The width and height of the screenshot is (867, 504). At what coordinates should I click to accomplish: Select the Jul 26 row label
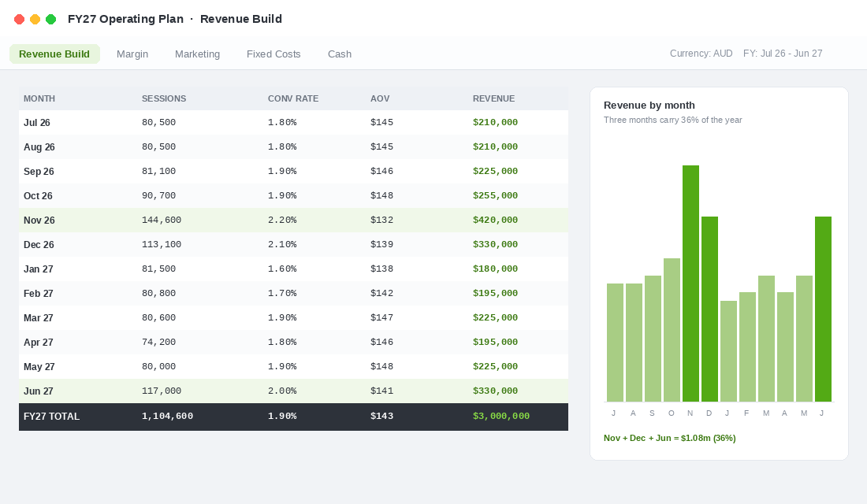pyautogui.click(x=37, y=123)
